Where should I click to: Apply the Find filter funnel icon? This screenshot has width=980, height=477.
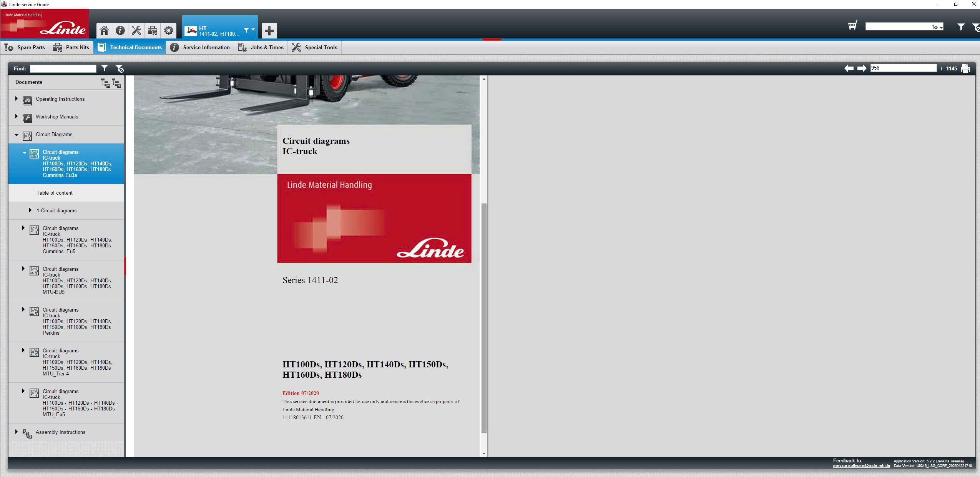104,68
